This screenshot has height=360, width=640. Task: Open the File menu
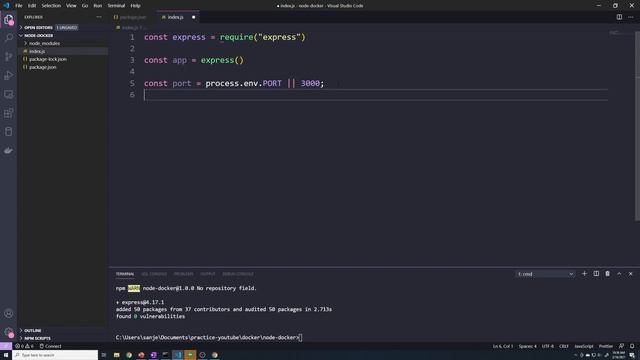coord(19,6)
